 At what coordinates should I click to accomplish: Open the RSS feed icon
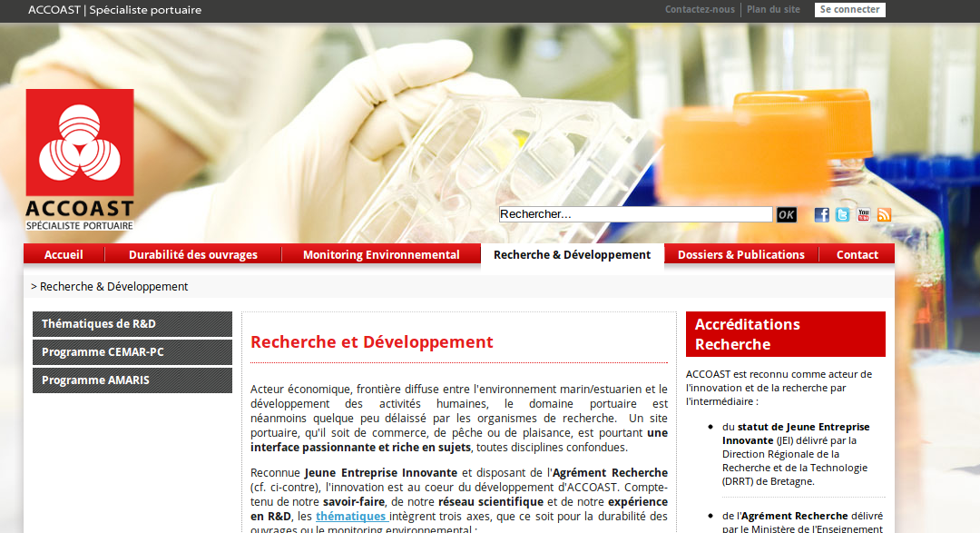point(884,214)
